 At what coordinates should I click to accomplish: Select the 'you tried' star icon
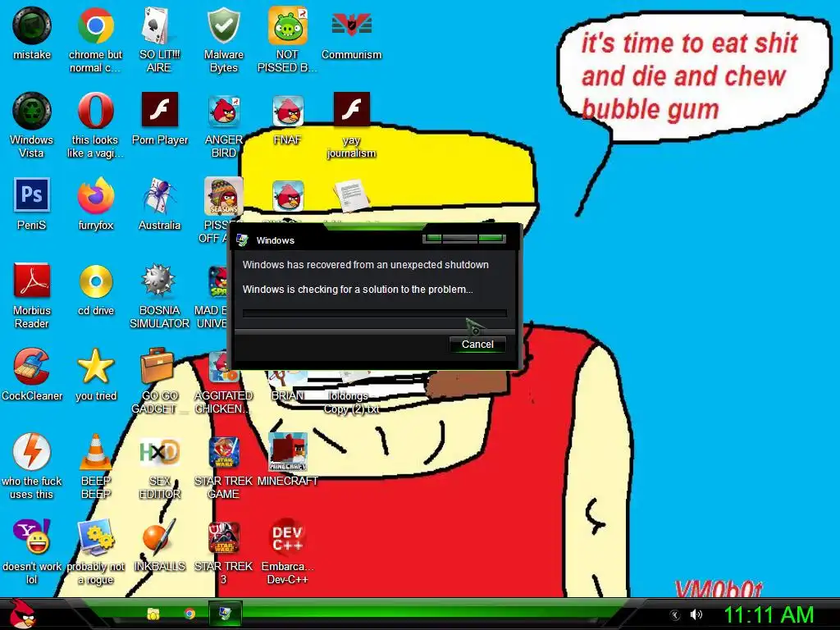[95, 367]
